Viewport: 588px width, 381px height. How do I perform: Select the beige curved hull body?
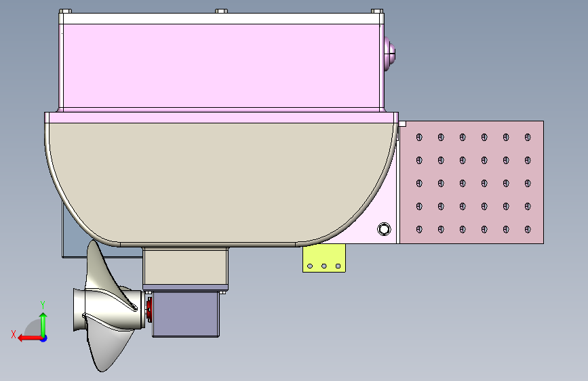tap(221, 184)
